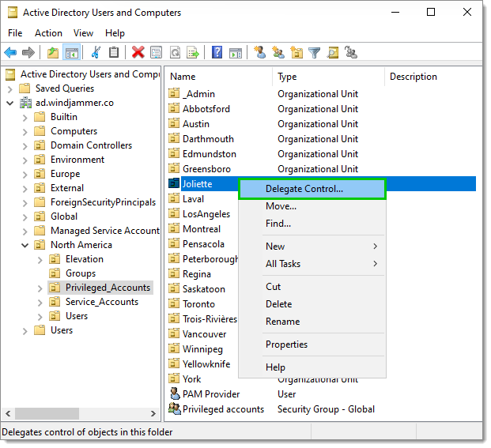The width and height of the screenshot is (491, 448).
Task: Click the Copy clipboard toolbar icon
Action: pyautogui.click(x=114, y=52)
